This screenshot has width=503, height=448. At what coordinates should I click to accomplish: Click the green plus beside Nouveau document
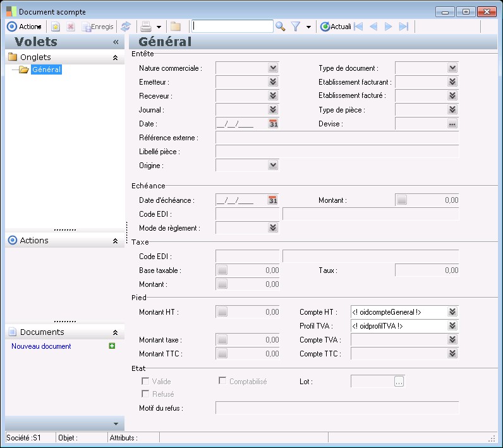coord(112,346)
